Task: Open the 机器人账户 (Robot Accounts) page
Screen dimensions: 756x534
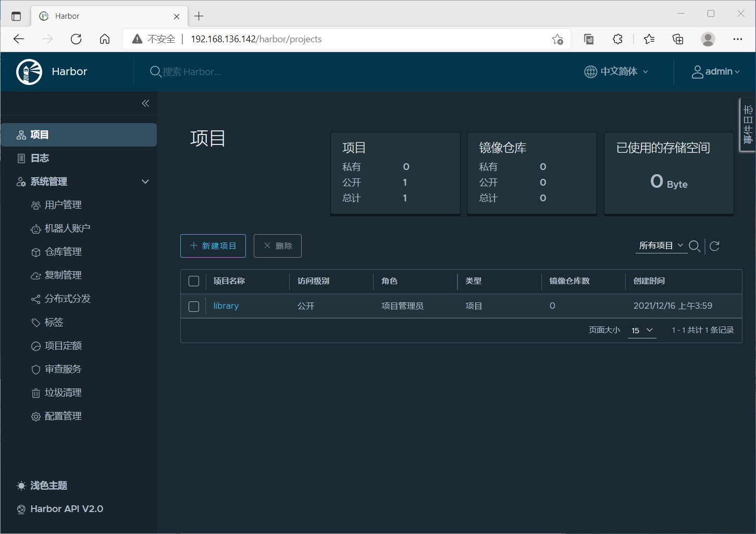Action: (x=66, y=228)
